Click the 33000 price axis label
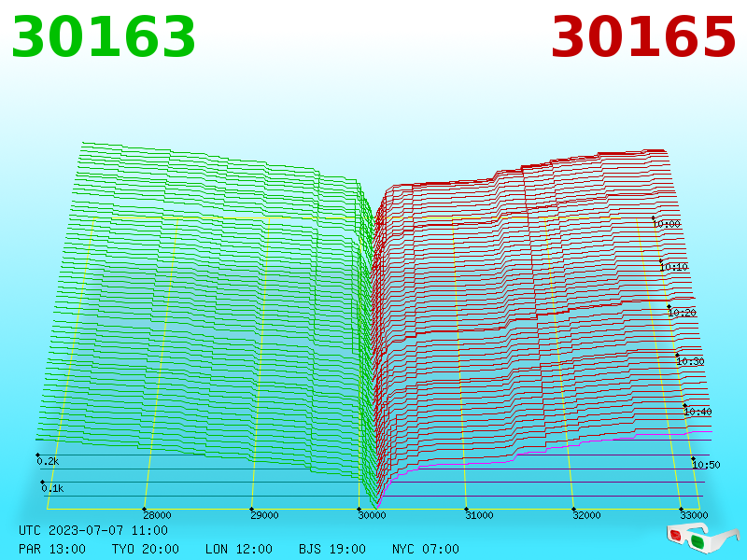The image size is (747, 560). pyautogui.click(x=694, y=515)
